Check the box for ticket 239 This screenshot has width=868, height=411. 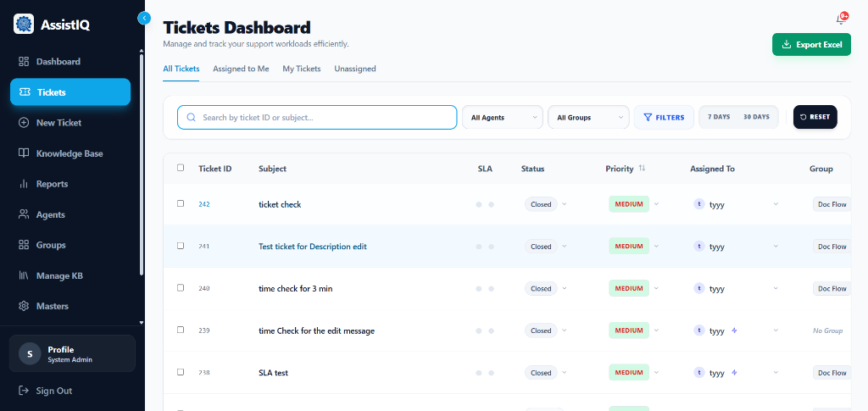click(x=181, y=330)
